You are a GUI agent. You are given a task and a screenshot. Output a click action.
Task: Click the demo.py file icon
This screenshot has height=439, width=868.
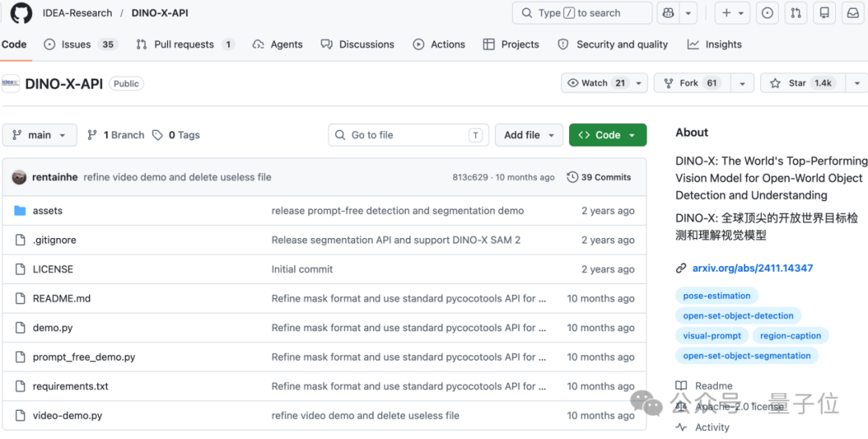click(x=20, y=328)
